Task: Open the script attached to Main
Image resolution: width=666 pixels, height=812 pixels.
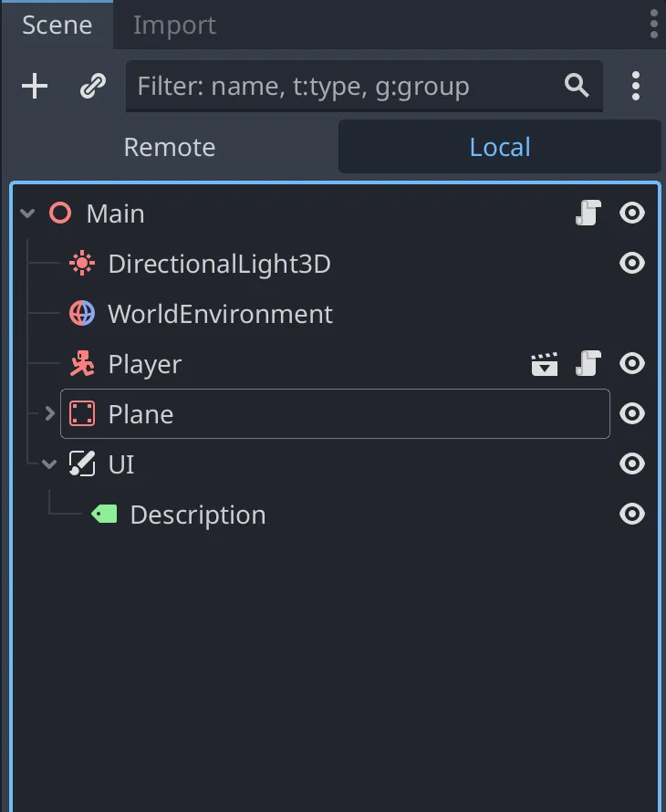Action: pyautogui.click(x=588, y=213)
